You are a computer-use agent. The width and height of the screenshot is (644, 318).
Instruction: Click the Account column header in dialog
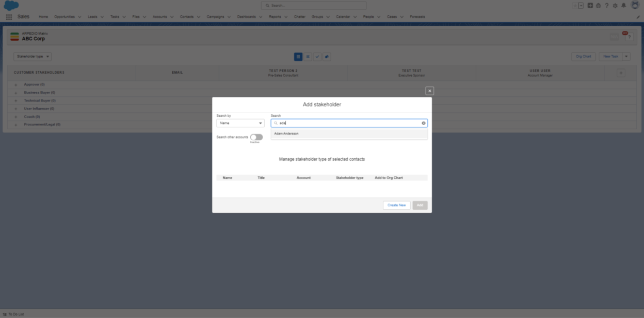coord(303,178)
